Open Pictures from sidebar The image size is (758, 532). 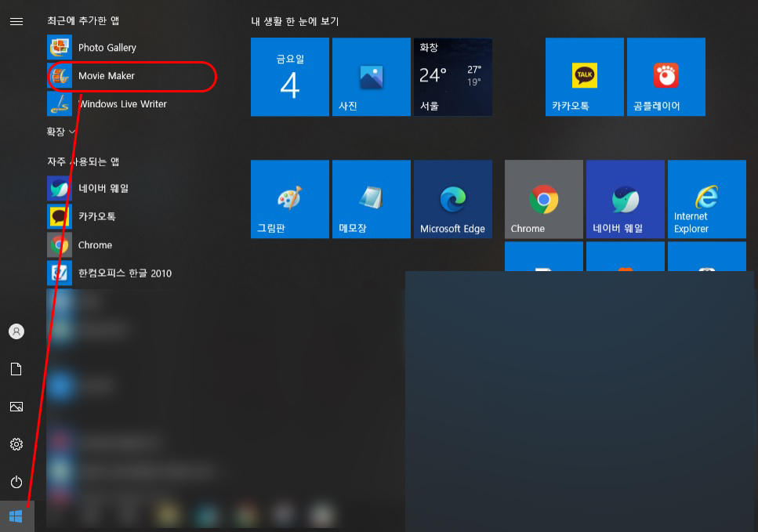click(16, 407)
